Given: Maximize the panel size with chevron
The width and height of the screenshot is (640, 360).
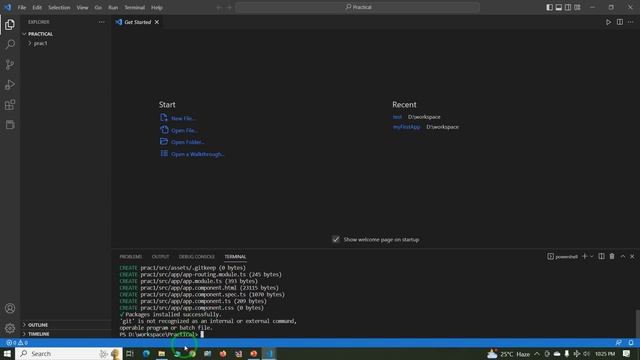Looking at the screenshot, I should tap(623, 256).
